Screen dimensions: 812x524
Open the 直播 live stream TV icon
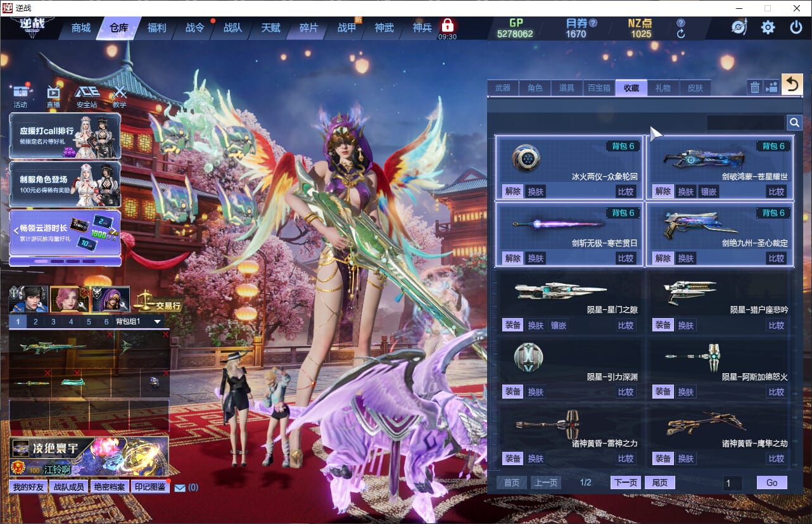point(53,93)
